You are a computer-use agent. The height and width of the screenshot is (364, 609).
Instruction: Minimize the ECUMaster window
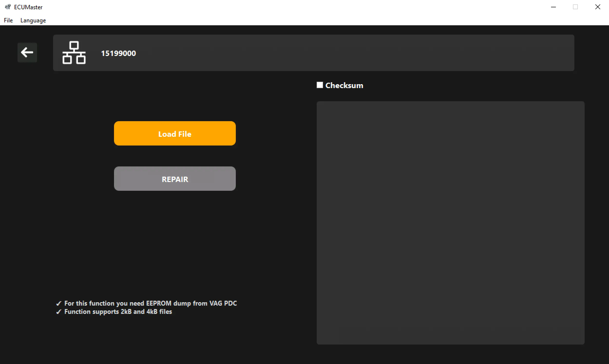(x=553, y=7)
